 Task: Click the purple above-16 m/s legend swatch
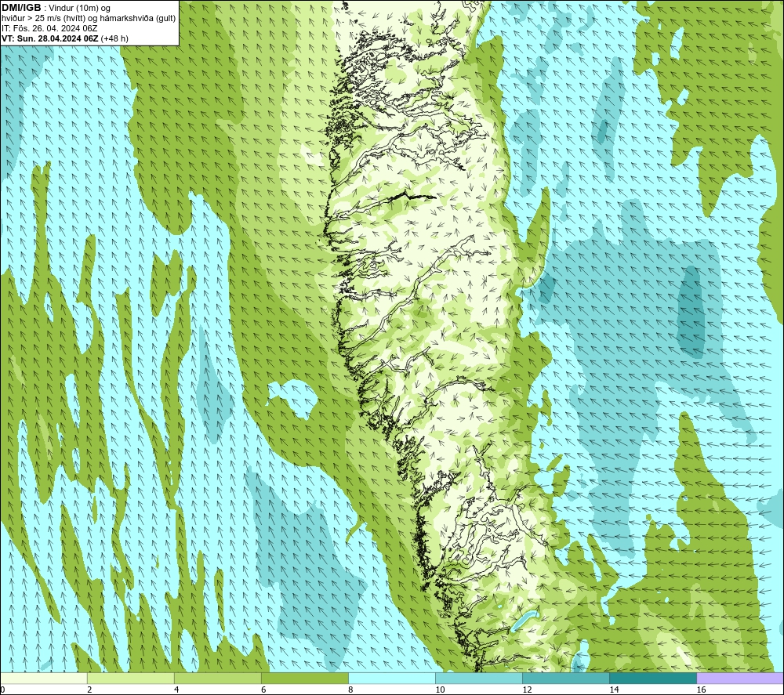coord(740,678)
